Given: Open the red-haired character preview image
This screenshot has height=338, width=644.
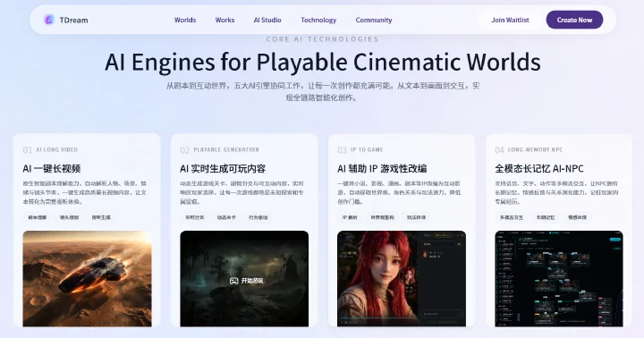Looking at the screenshot, I should coord(402,279).
